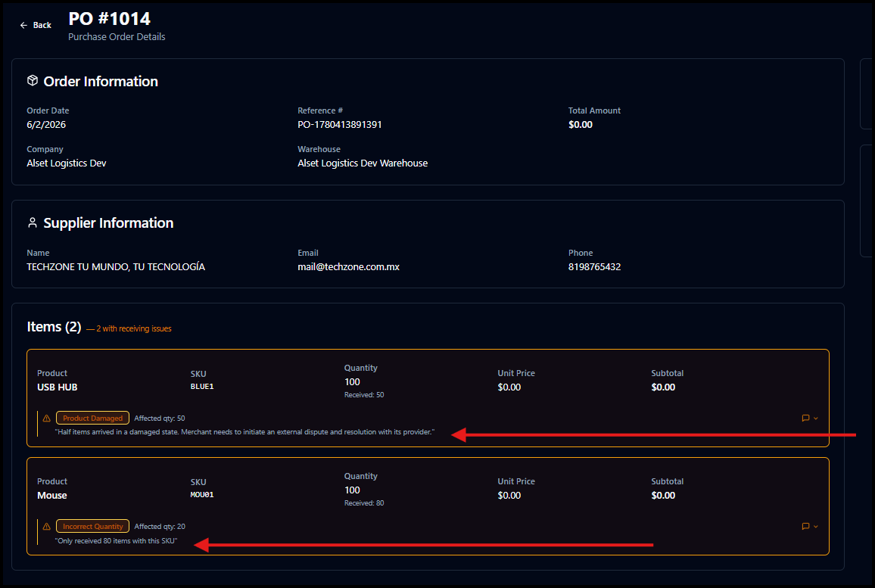Select the BLUE1 SKU code
This screenshot has height=588, width=875.
(202, 386)
